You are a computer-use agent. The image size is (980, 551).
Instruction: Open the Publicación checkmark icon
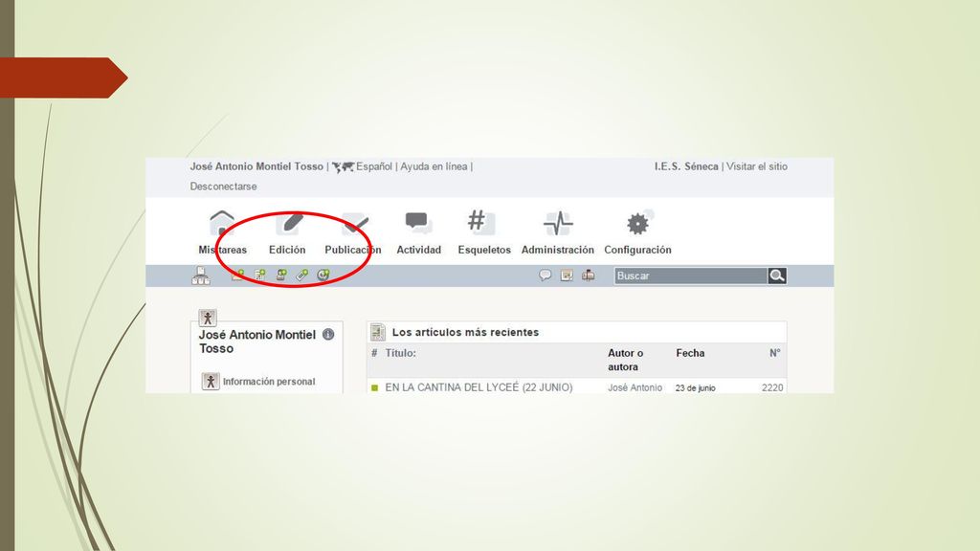[356, 223]
